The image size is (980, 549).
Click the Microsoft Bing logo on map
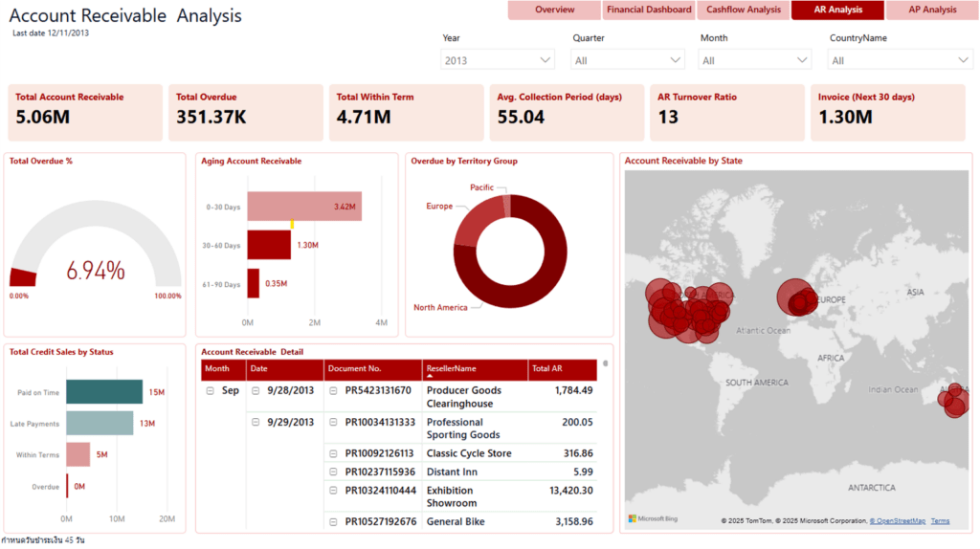(653, 519)
